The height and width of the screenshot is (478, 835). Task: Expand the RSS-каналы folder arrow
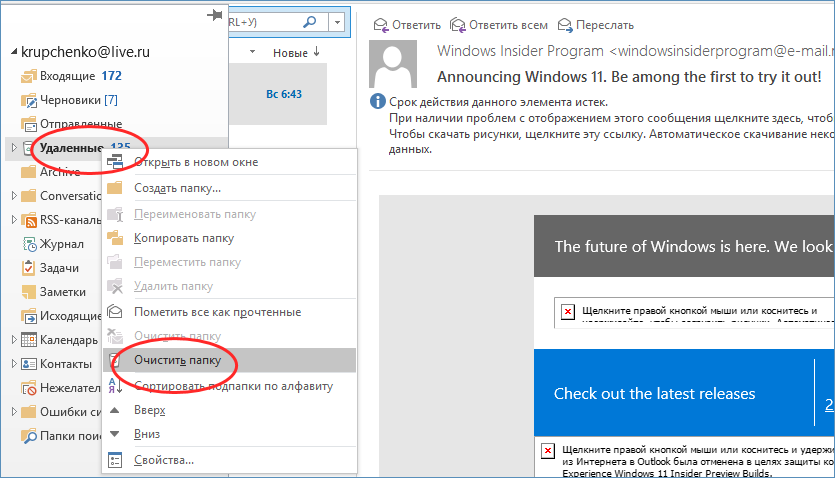14,219
